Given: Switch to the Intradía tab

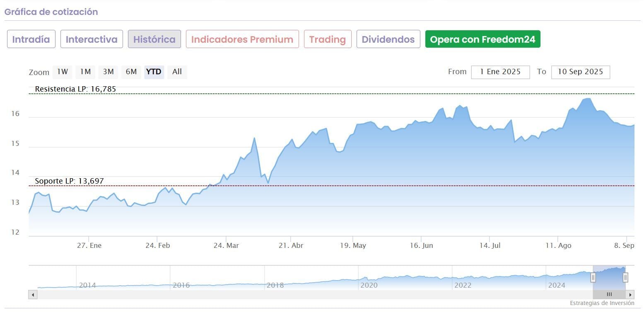Looking at the screenshot, I should click(31, 39).
